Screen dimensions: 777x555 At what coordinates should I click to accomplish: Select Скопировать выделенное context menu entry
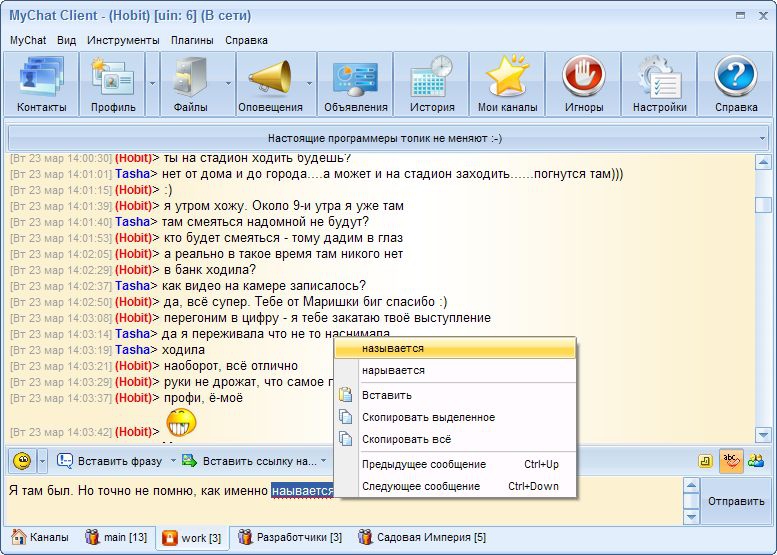click(455, 417)
